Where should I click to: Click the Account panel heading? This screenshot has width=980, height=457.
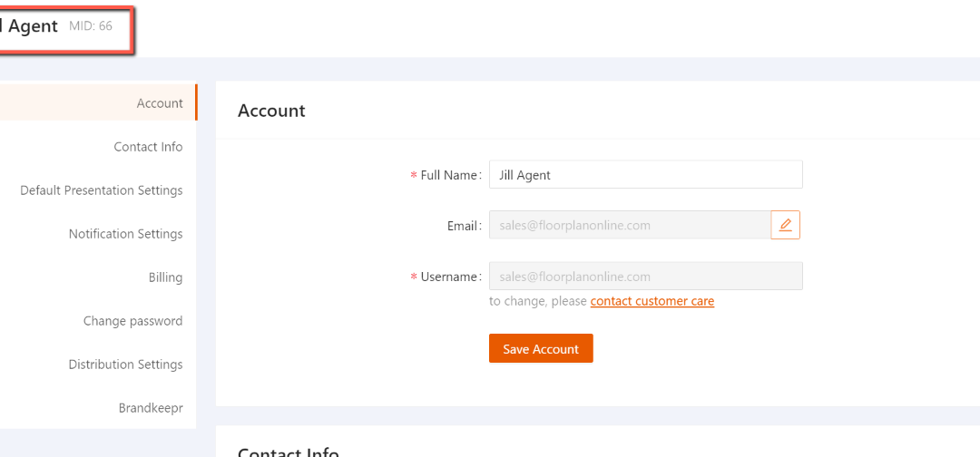click(x=271, y=111)
